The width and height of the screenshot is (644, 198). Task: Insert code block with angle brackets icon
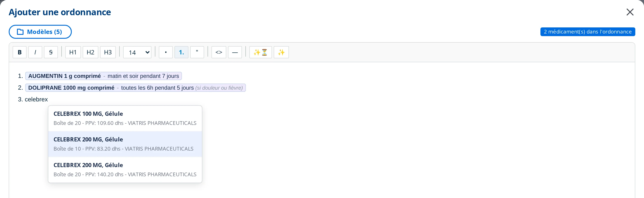[x=219, y=52]
